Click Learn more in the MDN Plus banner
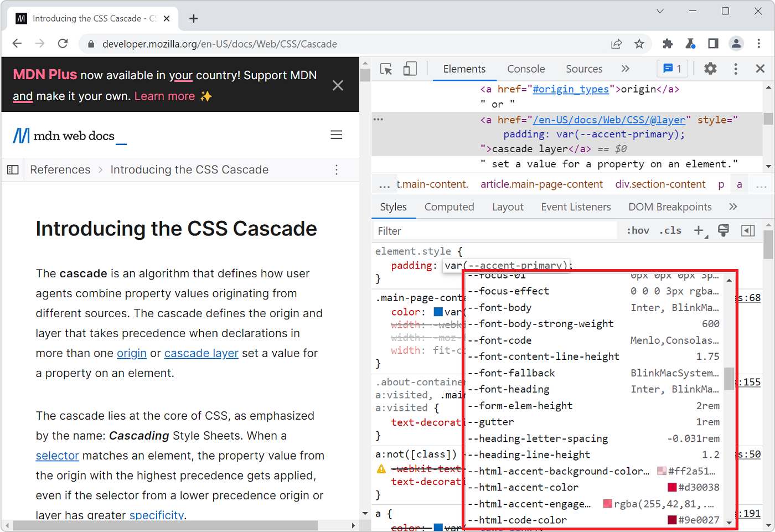This screenshot has width=775, height=532. coord(164,96)
